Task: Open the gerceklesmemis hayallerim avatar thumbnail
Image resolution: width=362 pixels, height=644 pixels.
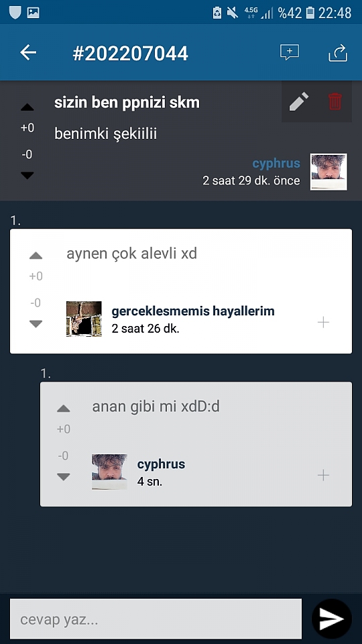Action: (84, 319)
